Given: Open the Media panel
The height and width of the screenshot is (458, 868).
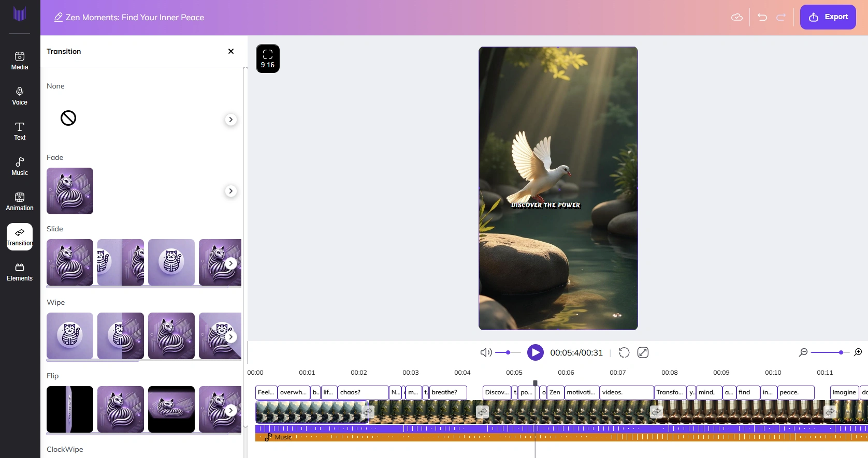Looking at the screenshot, I should click(x=20, y=61).
